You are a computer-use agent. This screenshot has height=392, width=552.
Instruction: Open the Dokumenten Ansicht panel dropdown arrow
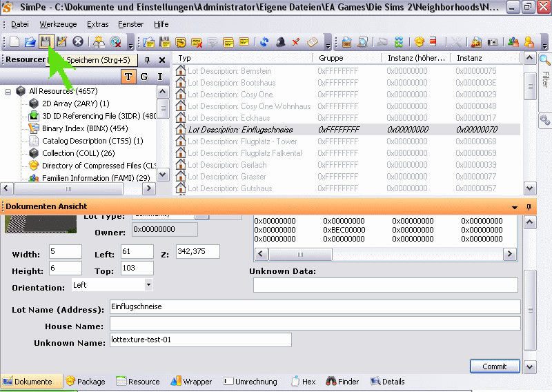tap(515, 207)
